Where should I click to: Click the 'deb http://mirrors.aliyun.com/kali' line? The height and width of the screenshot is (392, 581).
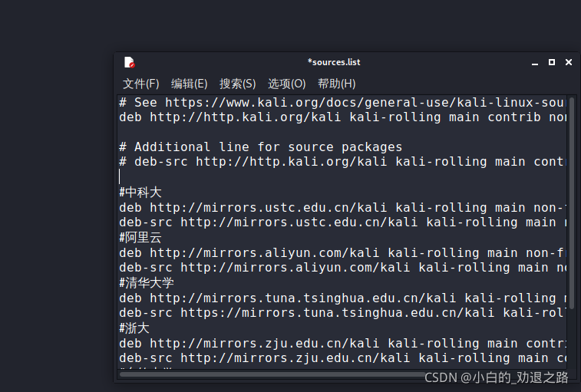(x=343, y=253)
